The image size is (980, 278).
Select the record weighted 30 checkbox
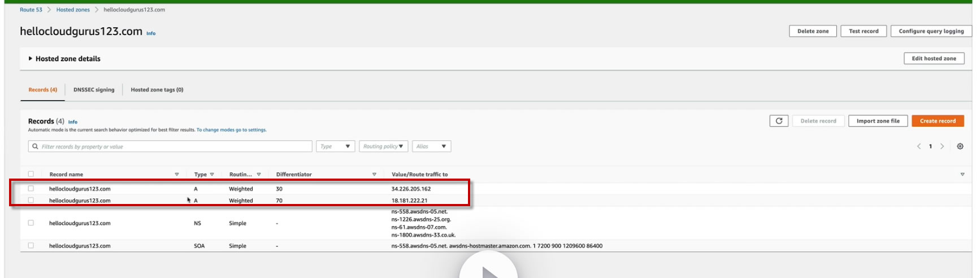(31, 189)
